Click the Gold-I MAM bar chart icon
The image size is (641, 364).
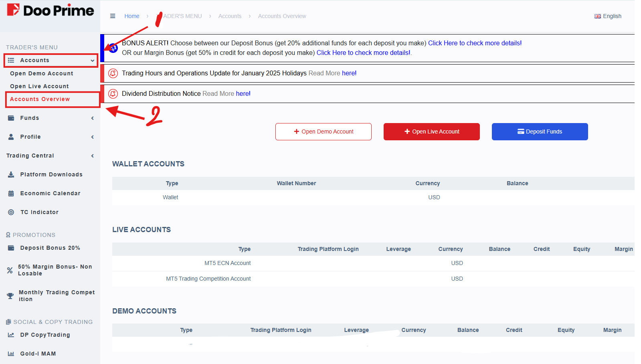point(11,354)
